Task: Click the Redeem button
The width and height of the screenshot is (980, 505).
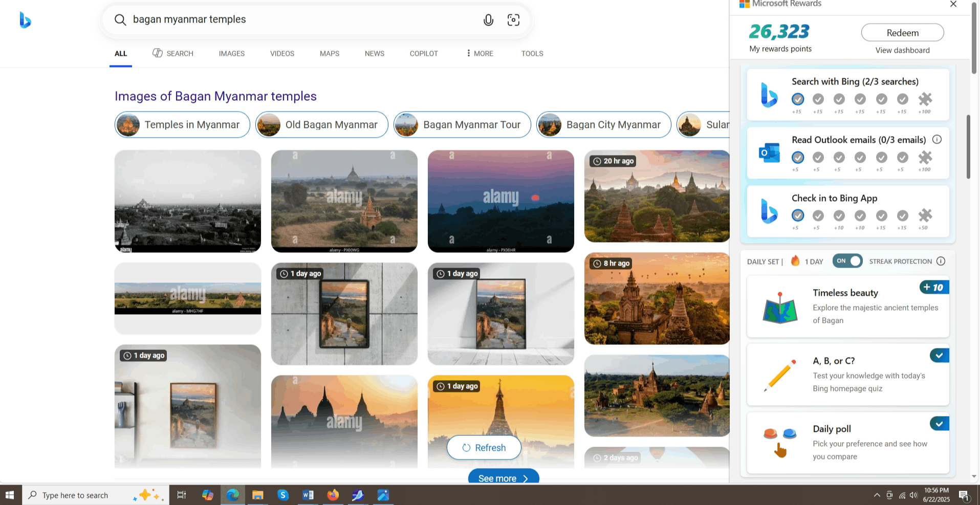Action: [902, 32]
